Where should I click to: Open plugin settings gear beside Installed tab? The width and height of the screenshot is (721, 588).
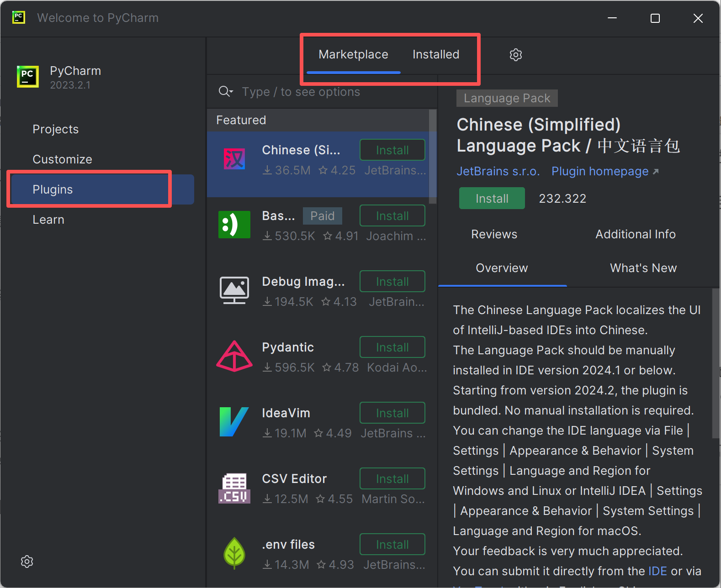pos(516,55)
